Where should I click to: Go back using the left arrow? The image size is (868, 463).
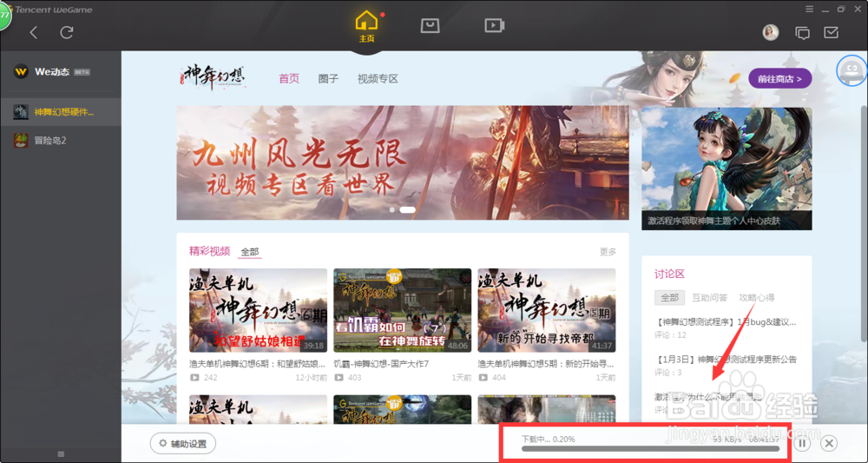pos(34,33)
